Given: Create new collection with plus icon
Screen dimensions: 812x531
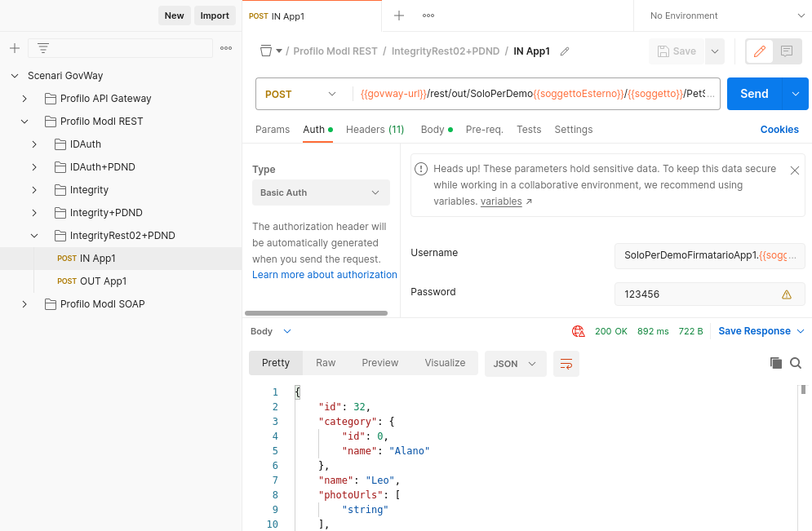Looking at the screenshot, I should [x=15, y=48].
